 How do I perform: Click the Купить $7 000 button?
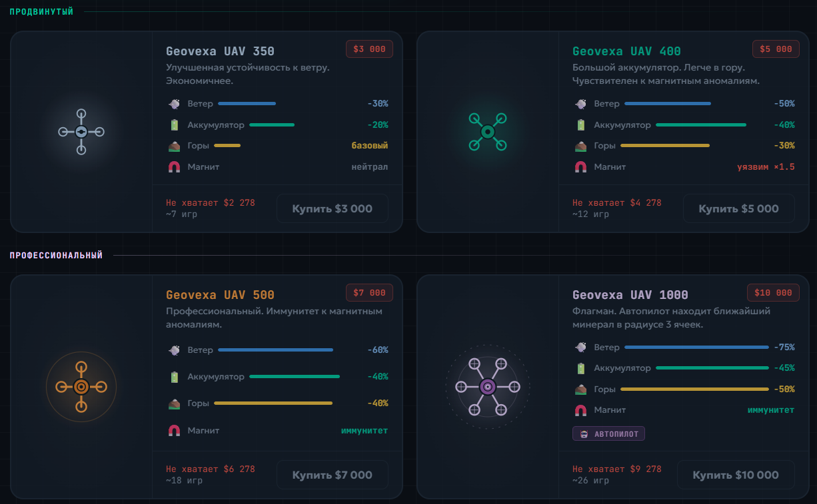[x=332, y=475]
